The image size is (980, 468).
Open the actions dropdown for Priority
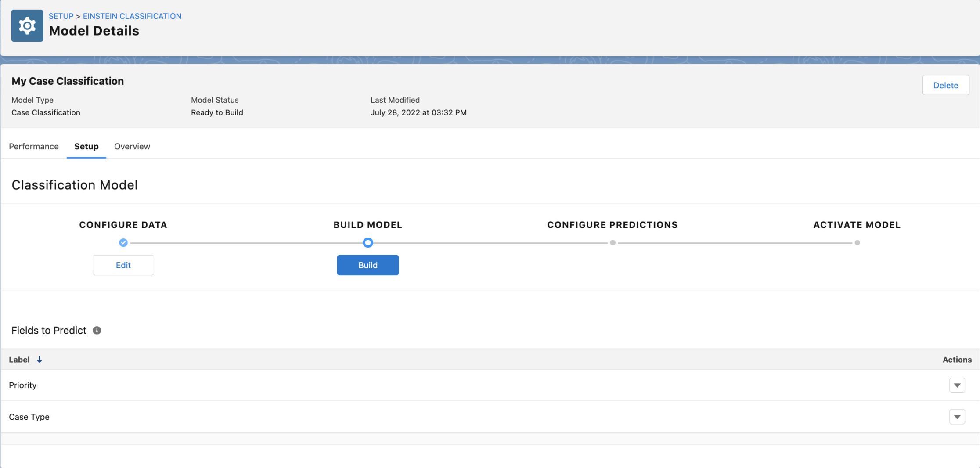click(957, 385)
